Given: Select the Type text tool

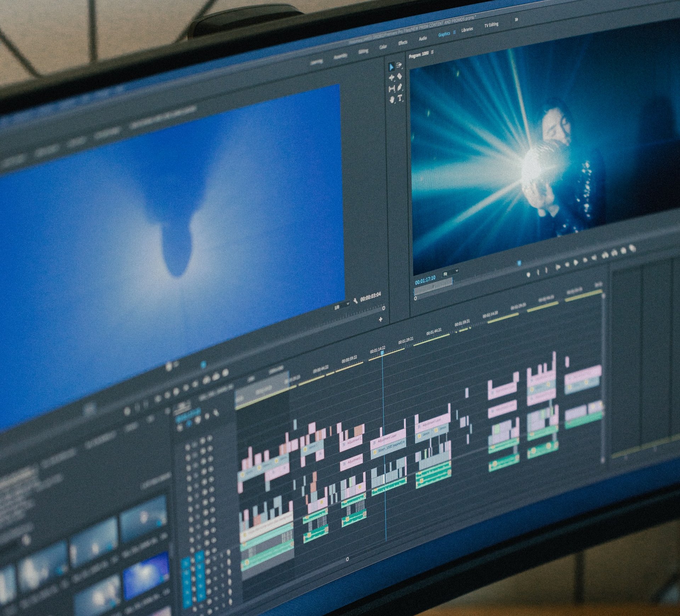Looking at the screenshot, I should coord(400,98).
